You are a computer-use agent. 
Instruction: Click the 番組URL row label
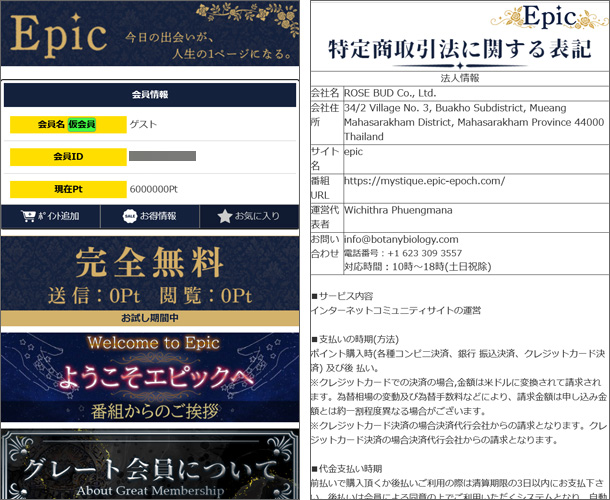tap(320, 188)
